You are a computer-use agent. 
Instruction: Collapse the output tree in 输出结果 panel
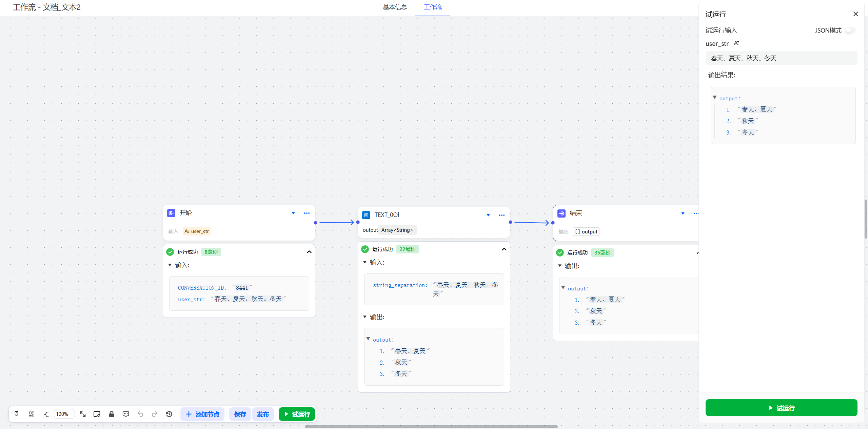pyautogui.click(x=715, y=98)
